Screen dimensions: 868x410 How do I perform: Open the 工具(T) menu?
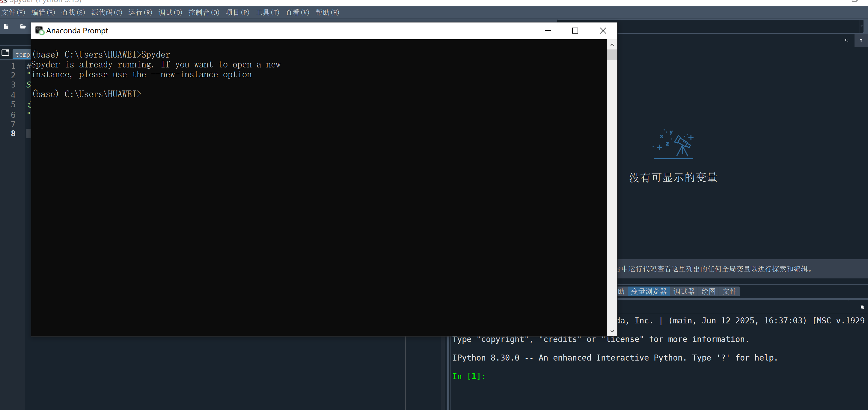[x=267, y=13]
